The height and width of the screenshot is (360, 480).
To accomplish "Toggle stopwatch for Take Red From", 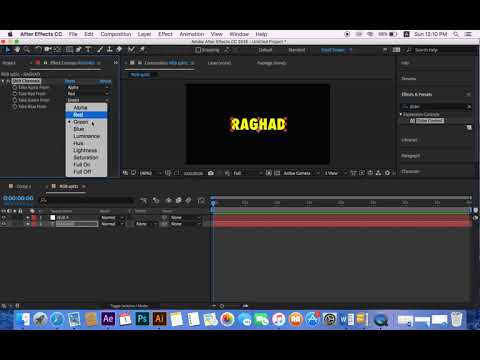I will point(15,94).
